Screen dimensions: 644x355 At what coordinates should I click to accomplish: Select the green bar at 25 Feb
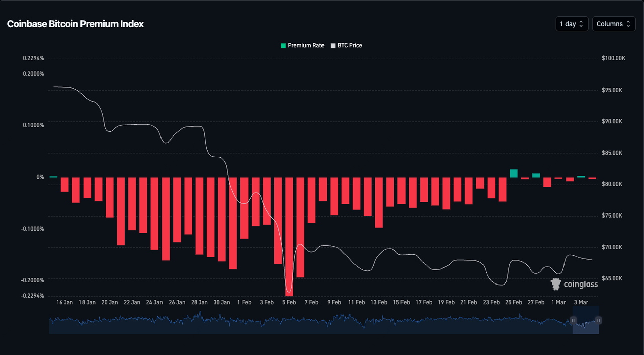tap(514, 173)
